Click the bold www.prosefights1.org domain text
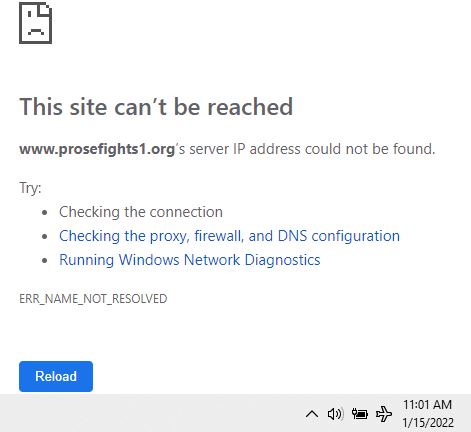Screen dimensions: 471x432 point(97,149)
